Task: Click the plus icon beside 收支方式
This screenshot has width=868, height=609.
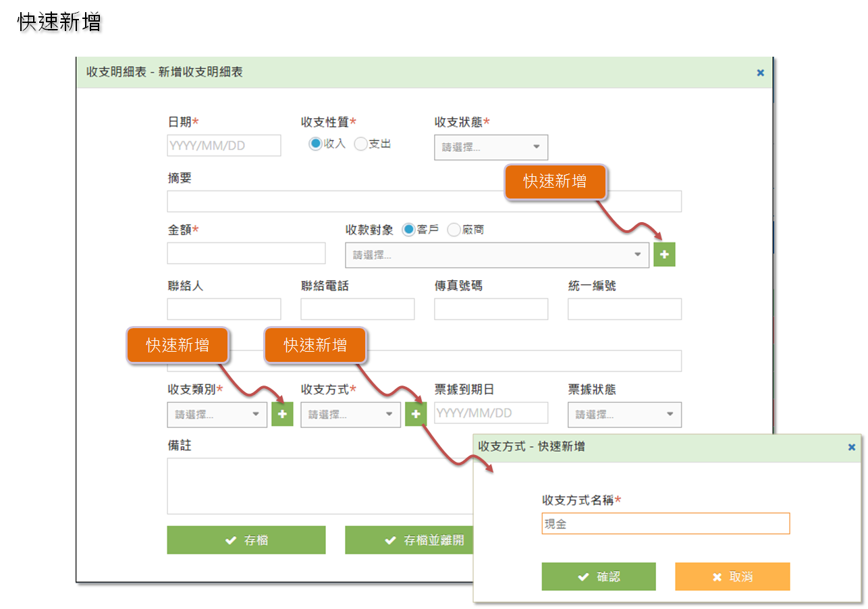Action: click(416, 414)
